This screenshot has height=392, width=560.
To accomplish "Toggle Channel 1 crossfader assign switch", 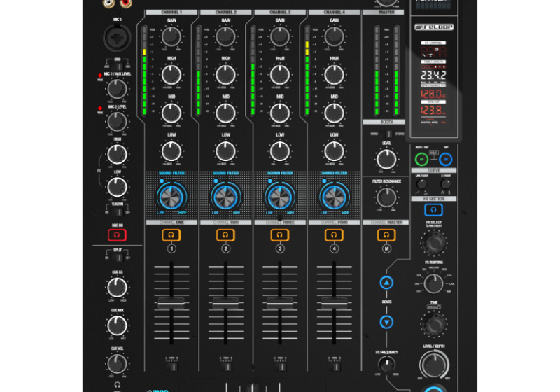I will (x=171, y=365).
